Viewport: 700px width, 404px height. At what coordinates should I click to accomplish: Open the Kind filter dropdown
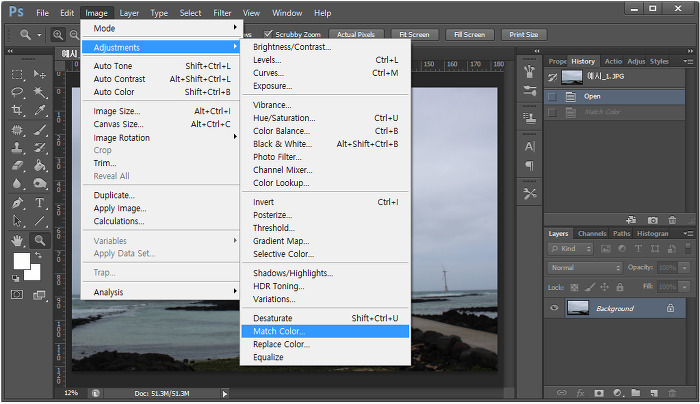570,249
